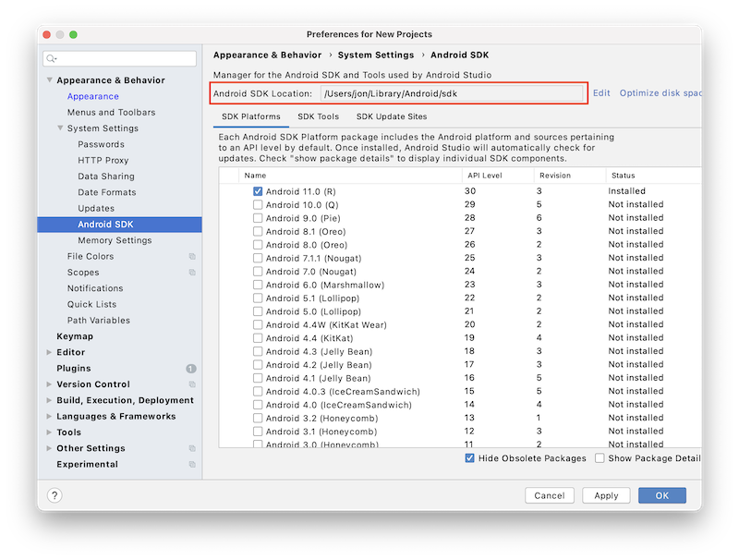The width and height of the screenshot is (739, 560).
Task: Open File Colors settings
Action: click(91, 256)
